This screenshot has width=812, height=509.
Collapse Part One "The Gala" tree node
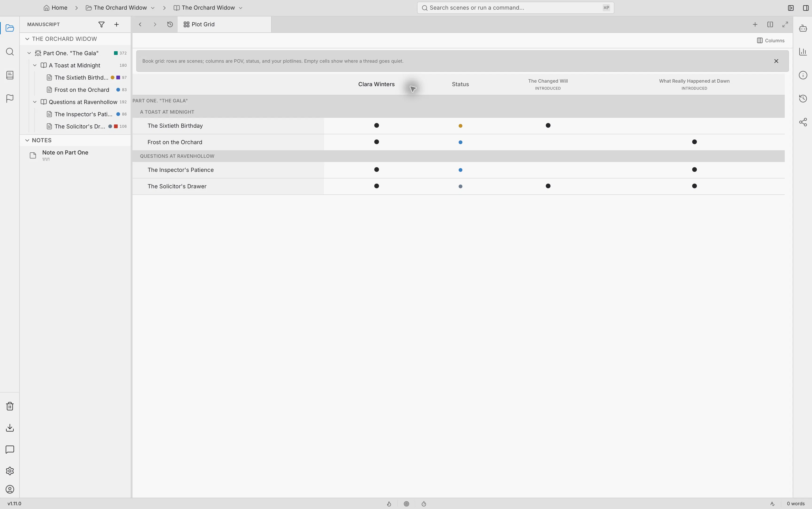click(29, 53)
